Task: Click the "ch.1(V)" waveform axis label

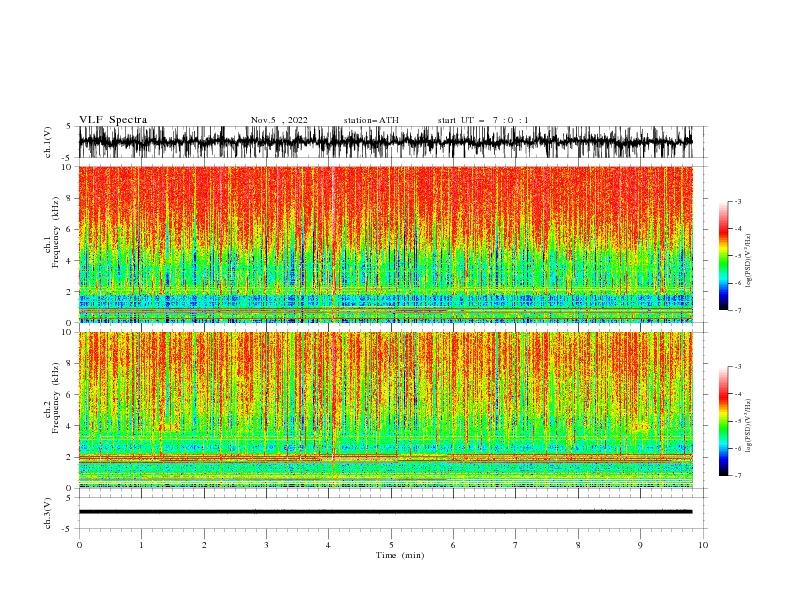Action: (48, 142)
